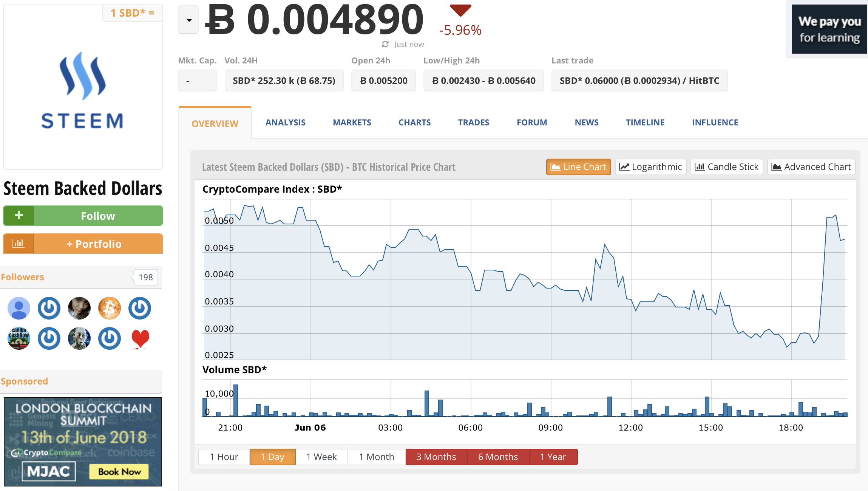Click the 'Steem Backed Dollars' heading
This screenshot has width=868, height=491.
(x=83, y=188)
